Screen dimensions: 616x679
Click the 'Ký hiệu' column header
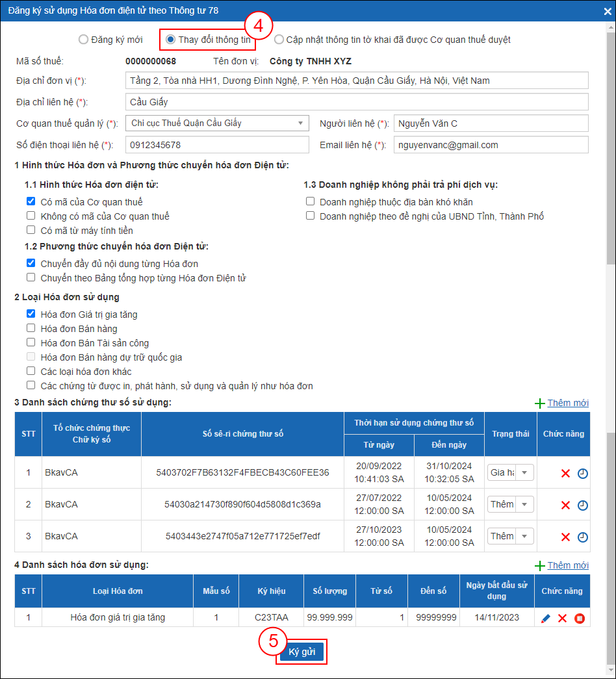[x=271, y=591]
